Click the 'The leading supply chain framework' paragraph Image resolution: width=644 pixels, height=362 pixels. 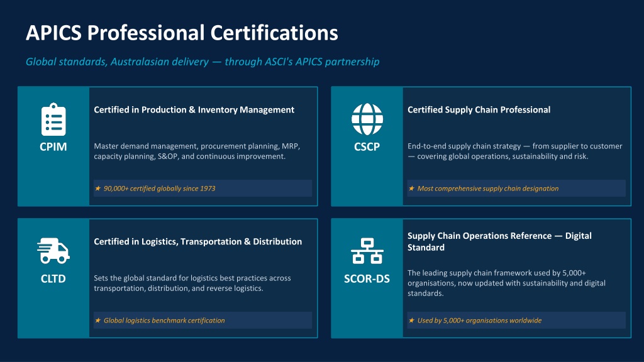click(x=506, y=283)
